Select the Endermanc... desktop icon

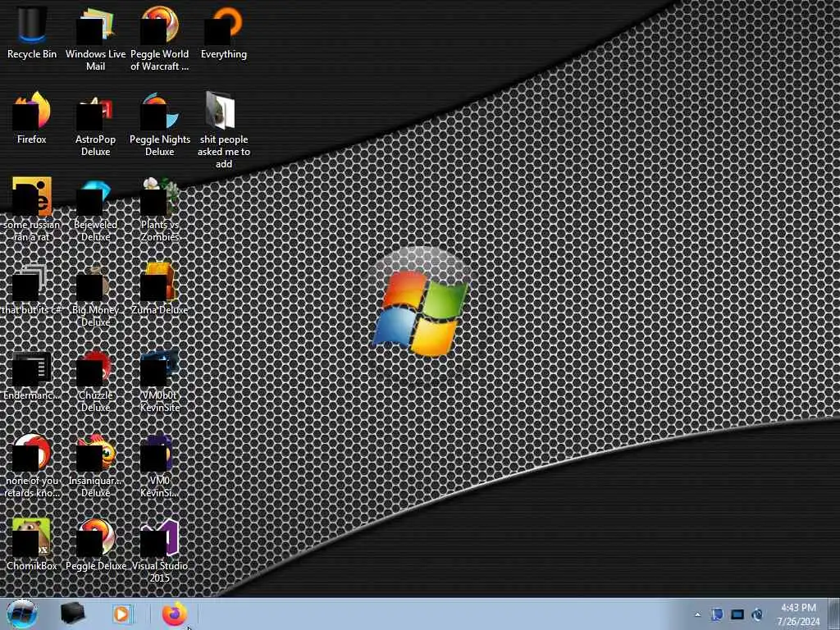tap(32, 375)
